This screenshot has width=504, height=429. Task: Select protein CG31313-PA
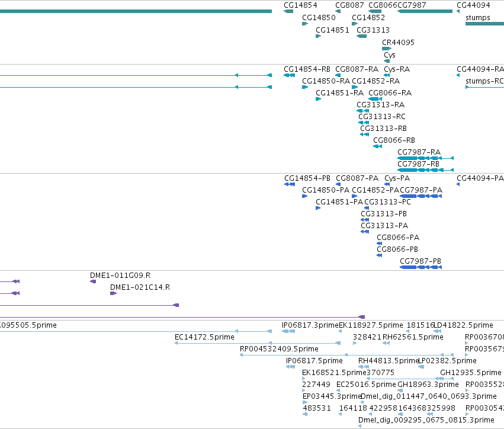pos(365,232)
